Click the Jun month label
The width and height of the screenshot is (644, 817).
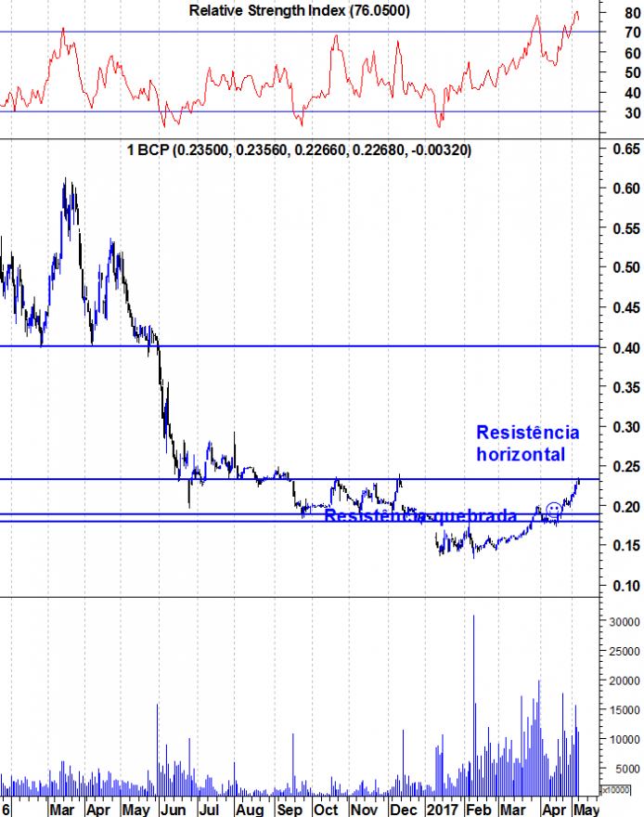click(x=173, y=810)
